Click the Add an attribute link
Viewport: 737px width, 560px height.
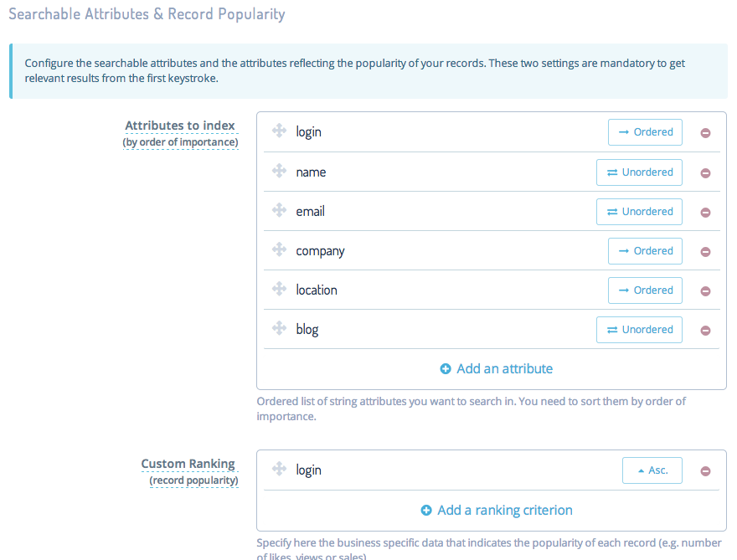pyautogui.click(x=502, y=368)
